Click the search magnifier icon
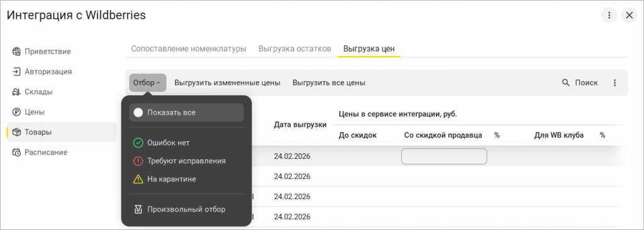Image resolution: width=644 pixels, height=230 pixels. pyautogui.click(x=565, y=83)
